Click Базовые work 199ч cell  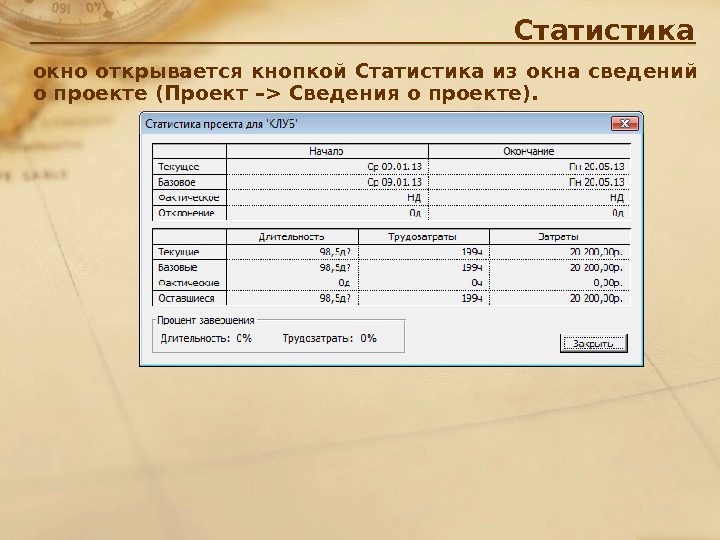423,267
